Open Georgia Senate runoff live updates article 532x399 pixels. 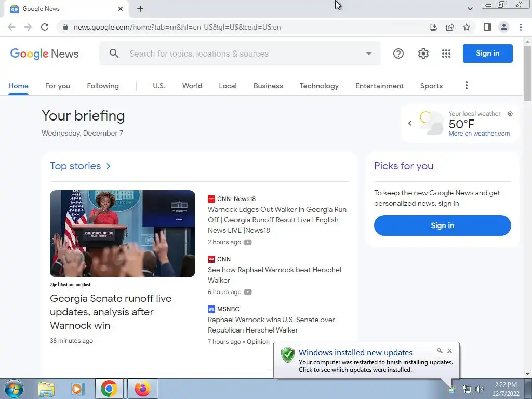coord(111,312)
